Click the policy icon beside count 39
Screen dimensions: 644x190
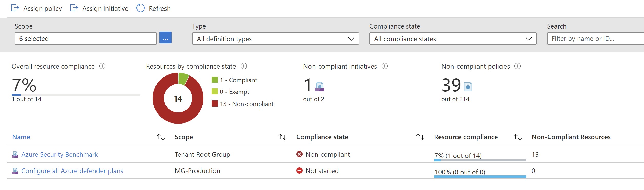pos(468,87)
